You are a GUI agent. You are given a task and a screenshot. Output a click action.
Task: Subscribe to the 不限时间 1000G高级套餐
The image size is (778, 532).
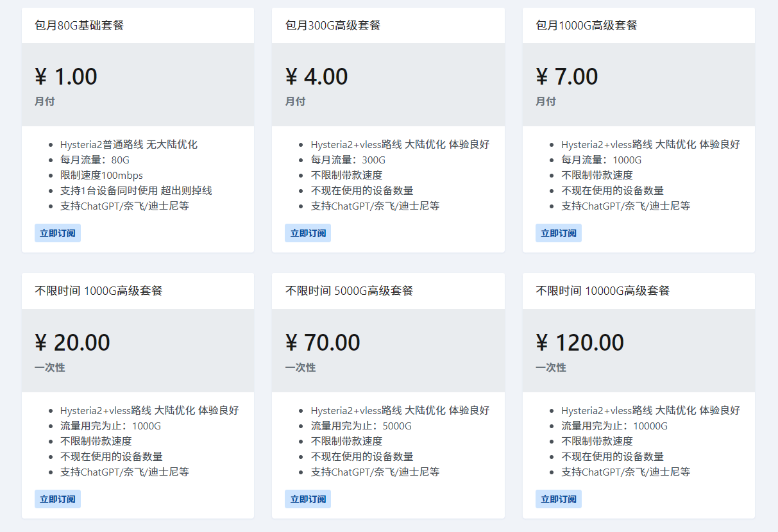(58, 499)
